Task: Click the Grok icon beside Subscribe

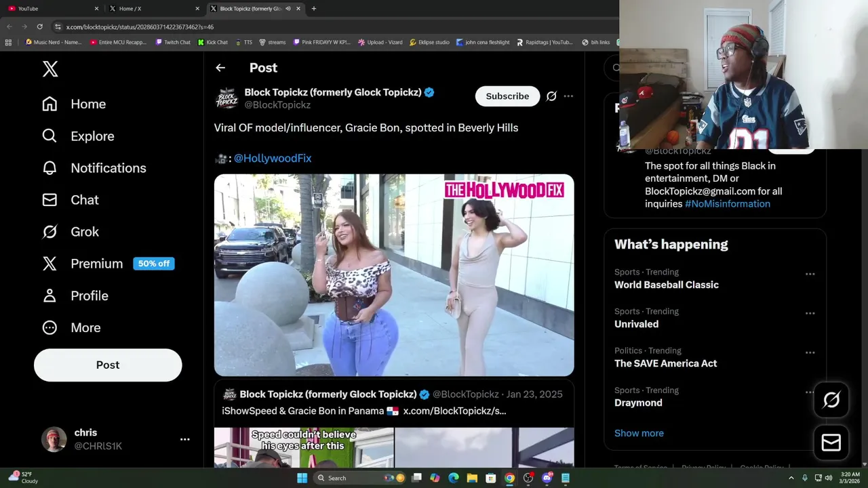Action: point(551,96)
